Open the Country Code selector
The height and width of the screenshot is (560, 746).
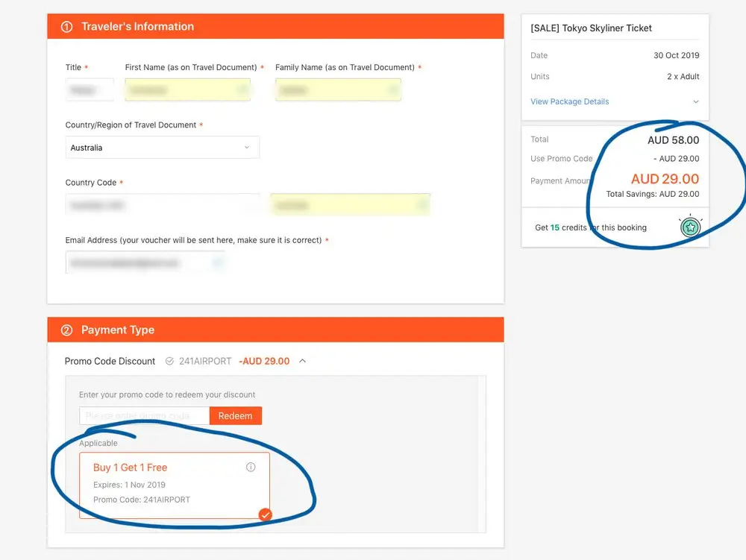point(162,205)
